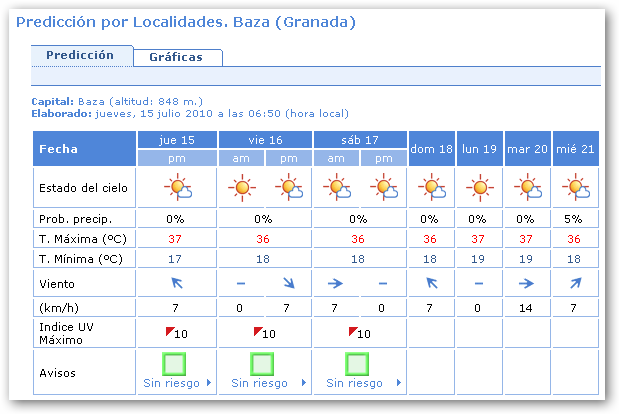Click the sunny icon for lun 19
The height and width of the screenshot is (414, 619).
tap(479, 188)
